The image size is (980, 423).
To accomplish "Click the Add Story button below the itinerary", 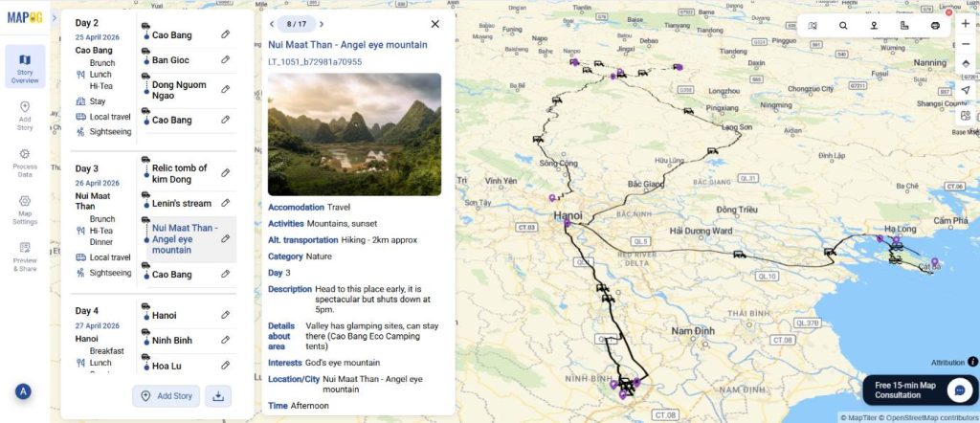I will (x=166, y=396).
